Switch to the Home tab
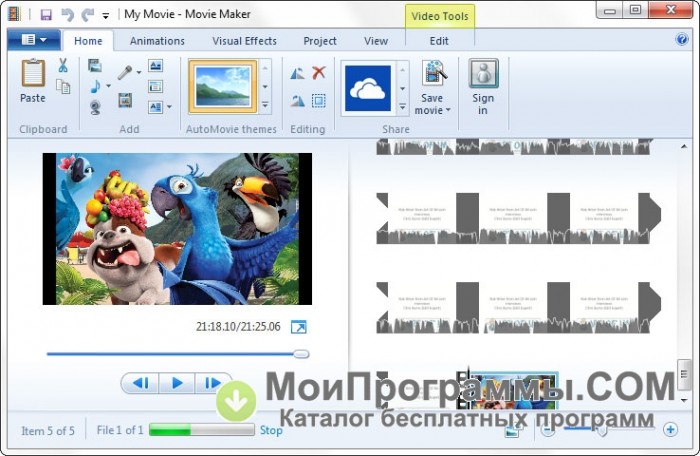Image resolution: width=700 pixels, height=456 pixels. click(88, 41)
